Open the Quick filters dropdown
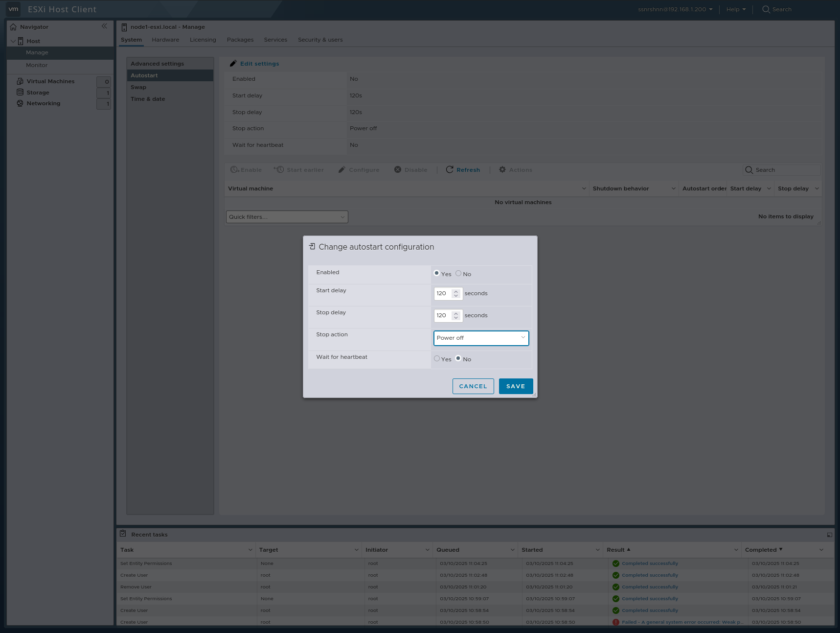The width and height of the screenshot is (840, 633). (286, 216)
